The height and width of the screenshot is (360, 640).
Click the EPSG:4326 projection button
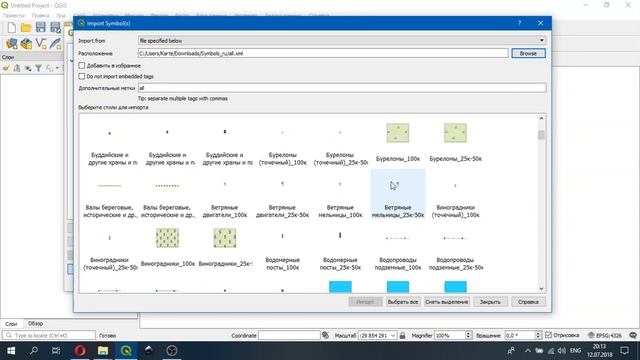pos(605,335)
